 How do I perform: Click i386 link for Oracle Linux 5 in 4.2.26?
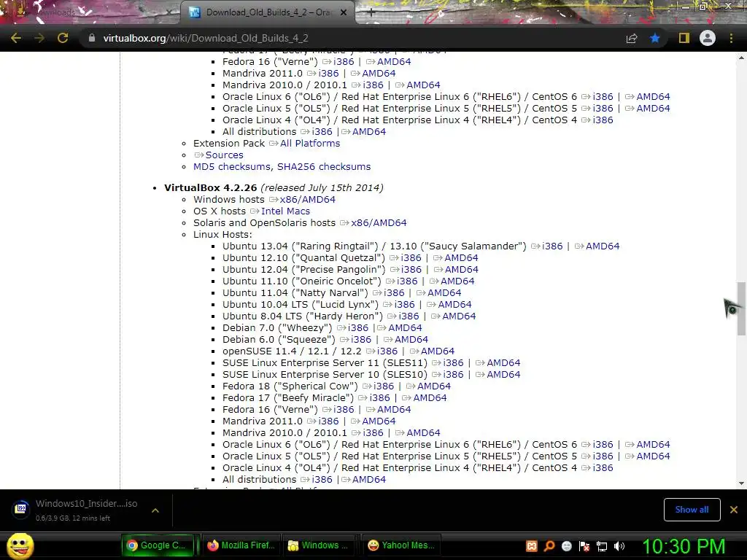(x=603, y=456)
